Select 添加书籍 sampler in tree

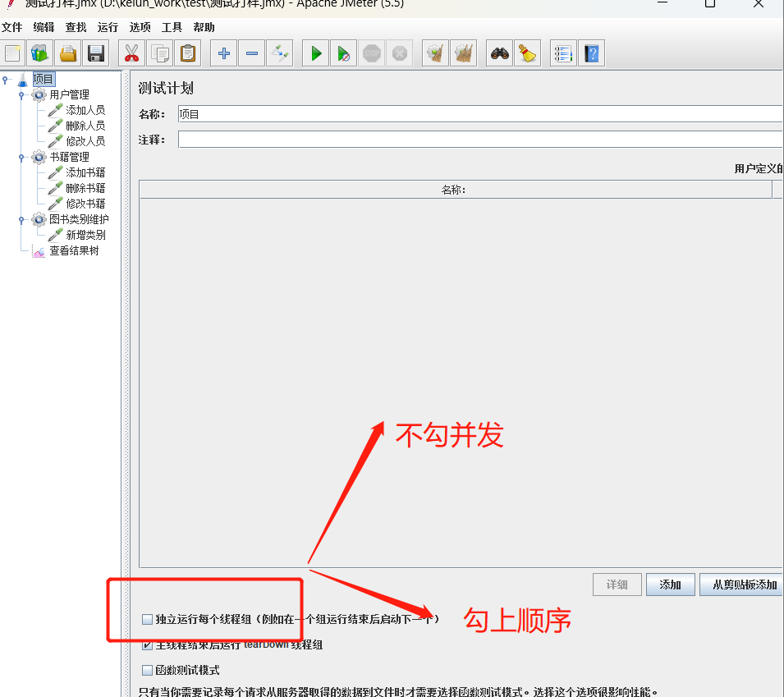tap(85, 172)
